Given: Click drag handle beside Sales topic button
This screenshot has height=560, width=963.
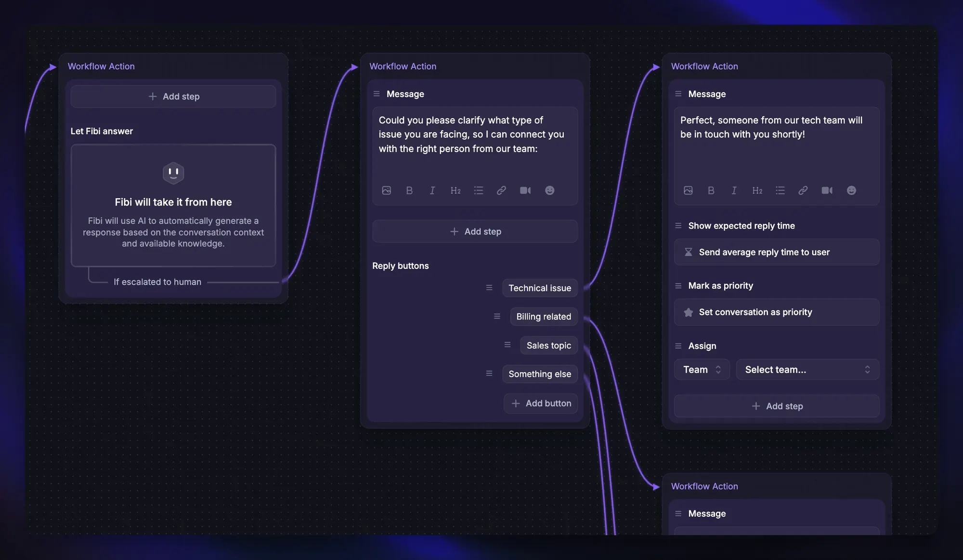Looking at the screenshot, I should point(508,345).
